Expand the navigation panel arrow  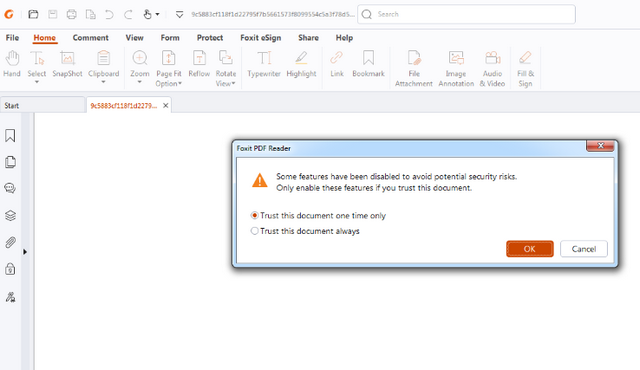coord(25,252)
